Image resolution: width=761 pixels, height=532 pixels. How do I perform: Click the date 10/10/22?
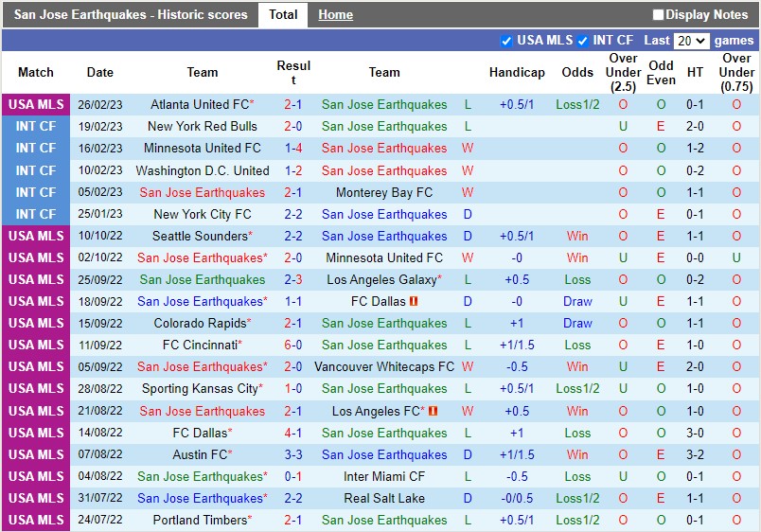click(x=100, y=236)
